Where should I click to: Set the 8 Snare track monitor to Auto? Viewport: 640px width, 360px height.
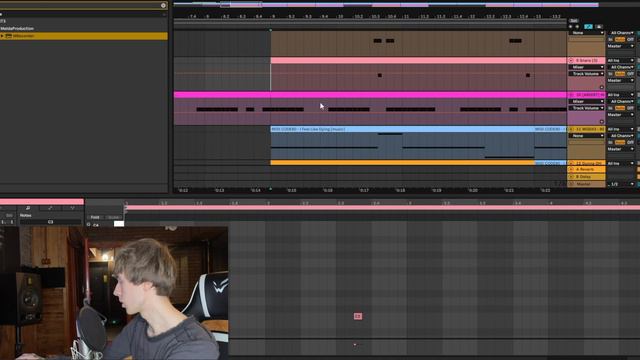(x=620, y=74)
